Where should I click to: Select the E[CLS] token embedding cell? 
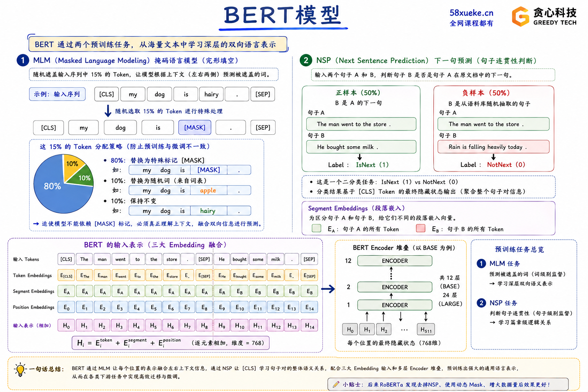(x=66, y=275)
